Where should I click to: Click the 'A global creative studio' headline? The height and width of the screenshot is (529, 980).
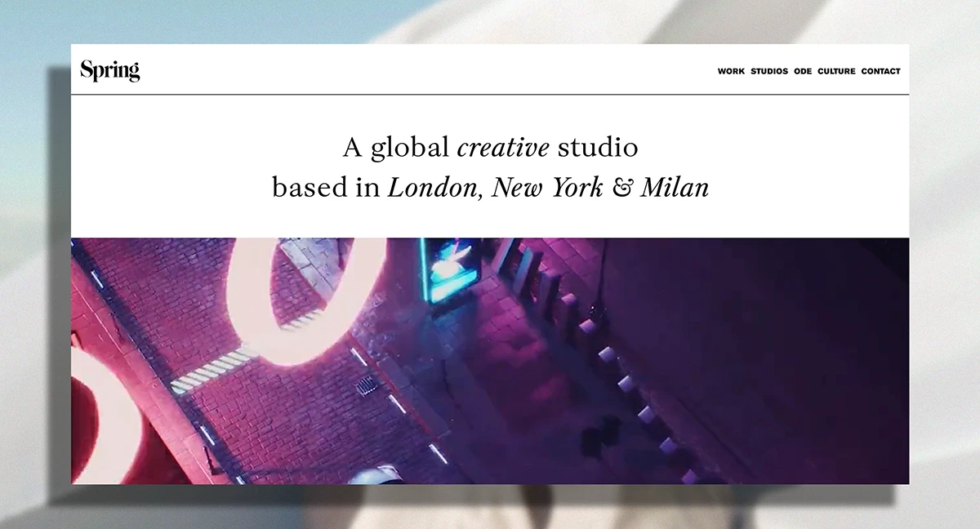(x=490, y=148)
